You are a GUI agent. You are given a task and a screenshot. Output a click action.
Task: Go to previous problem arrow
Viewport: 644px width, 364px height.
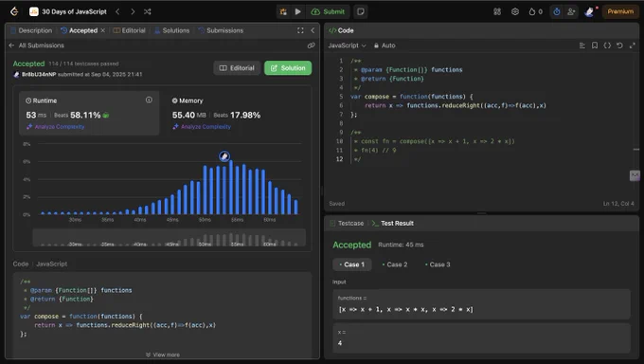[x=117, y=11]
